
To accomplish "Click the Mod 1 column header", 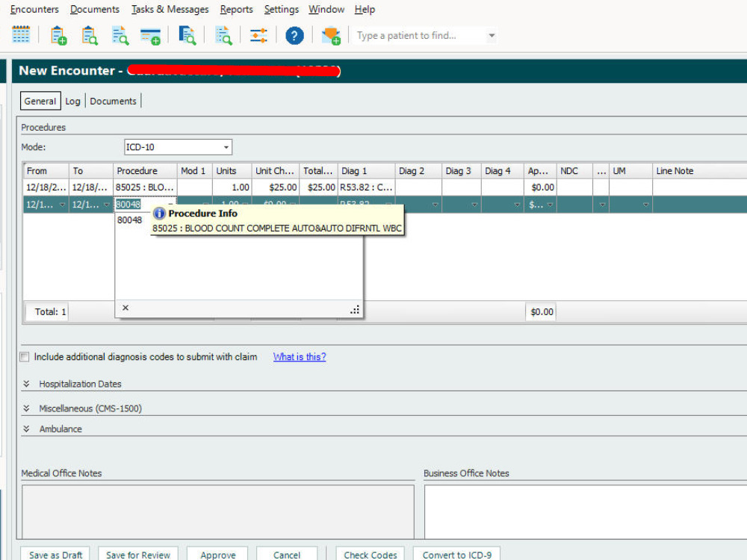I will point(194,170).
